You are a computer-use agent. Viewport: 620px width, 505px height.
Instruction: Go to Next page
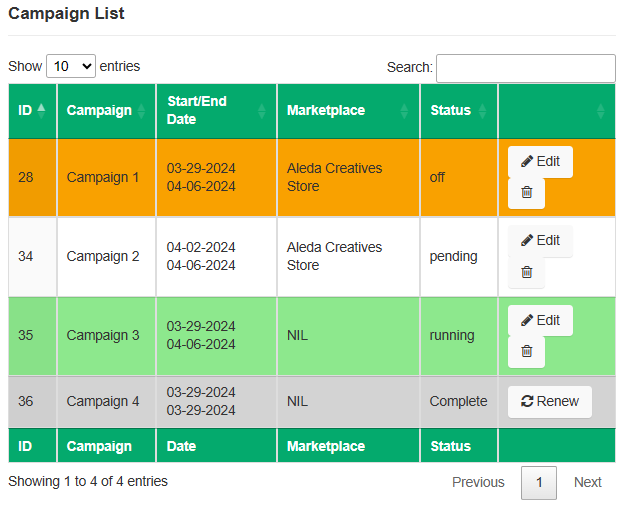tap(587, 482)
